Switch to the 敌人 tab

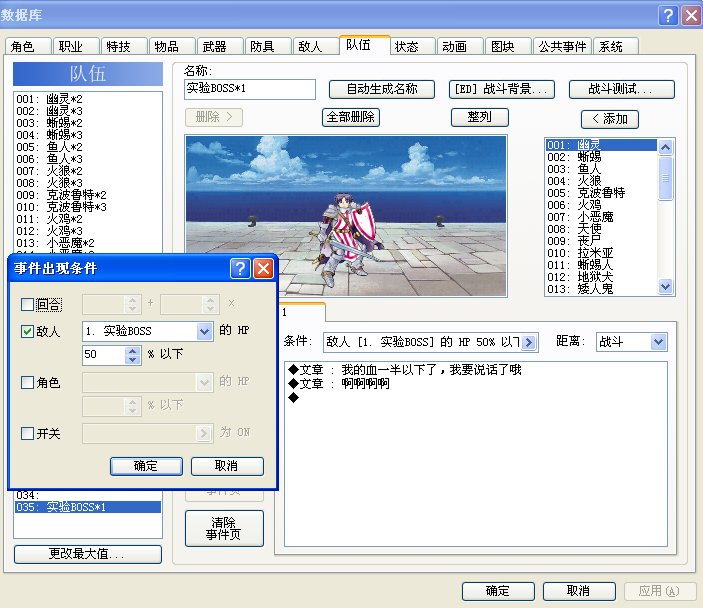(316, 46)
